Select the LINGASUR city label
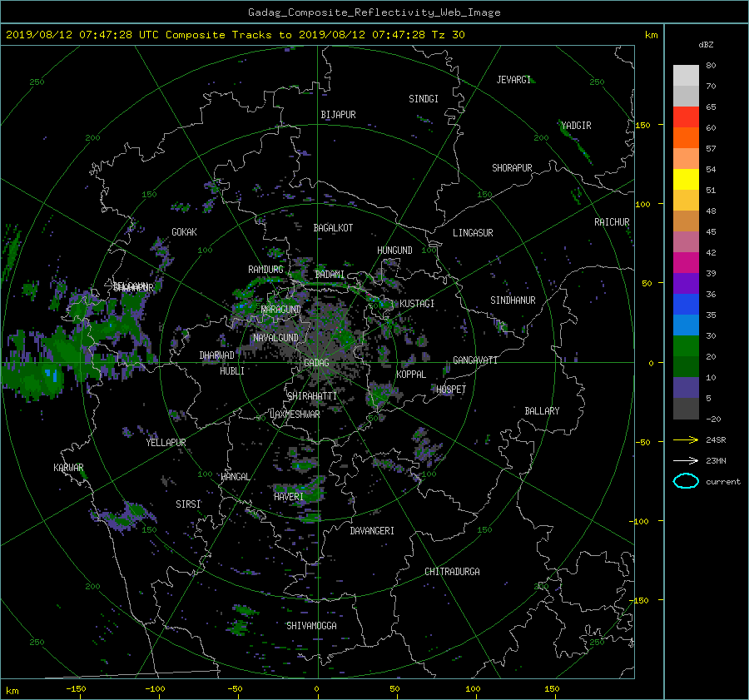The height and width of the screenshot is (700, 749). 473,233
